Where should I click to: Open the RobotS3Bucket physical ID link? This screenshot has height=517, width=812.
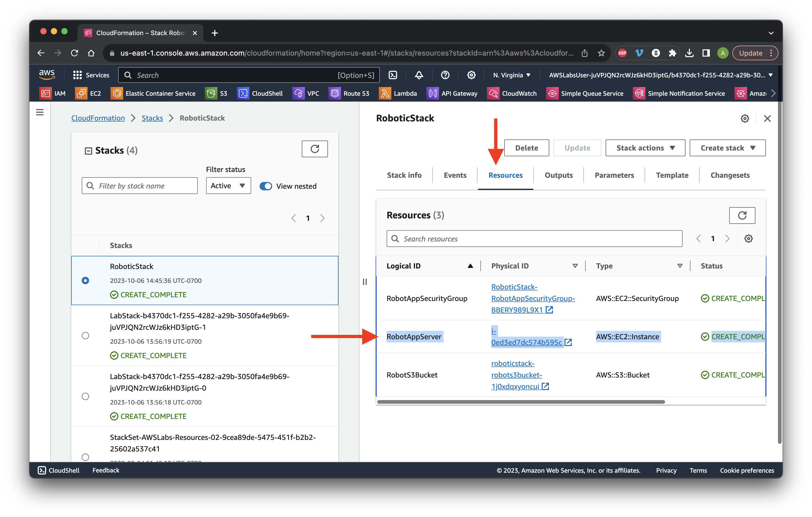point(520,375)
